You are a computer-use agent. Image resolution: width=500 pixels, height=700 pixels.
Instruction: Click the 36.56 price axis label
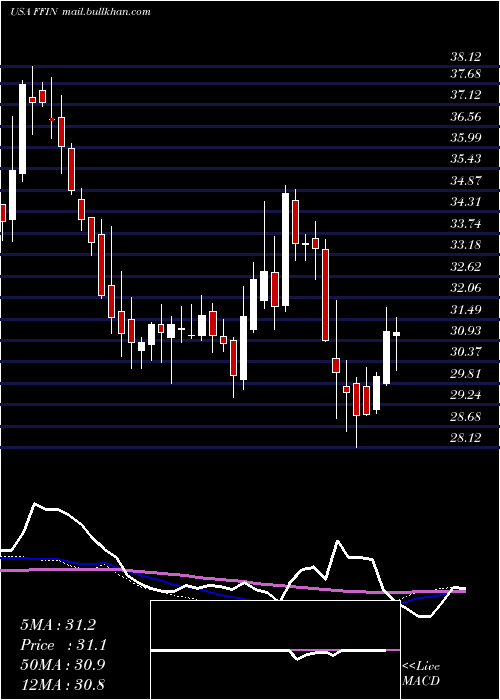pos(466,117)
